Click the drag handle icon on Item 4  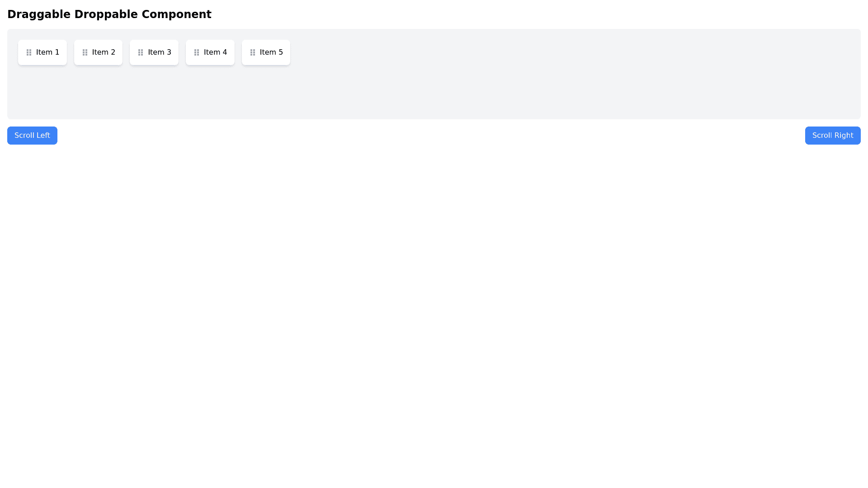[x=196, y=52]
